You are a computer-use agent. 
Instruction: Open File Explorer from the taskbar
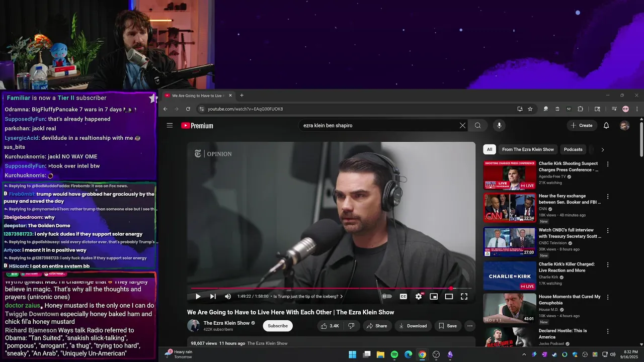pyautogui.click(x=381, y=354)
